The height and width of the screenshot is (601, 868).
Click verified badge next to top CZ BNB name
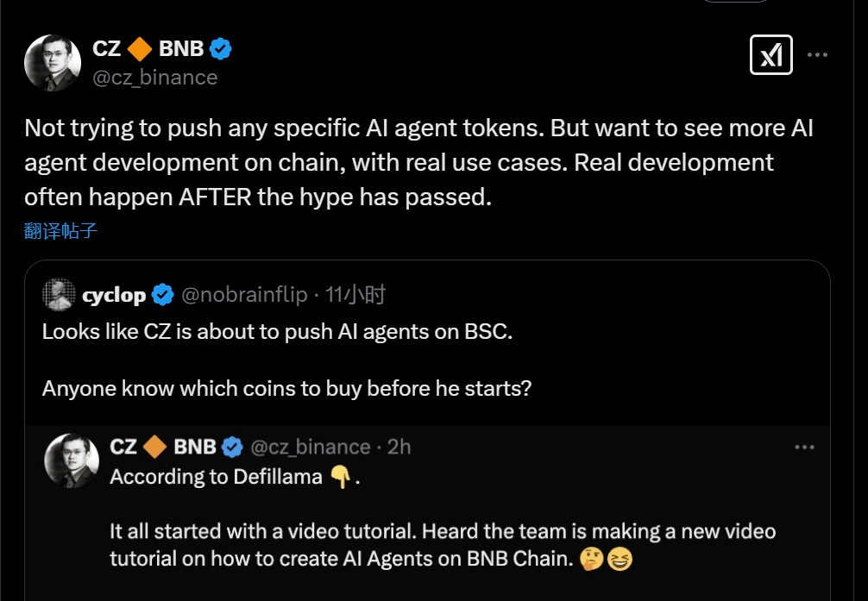coord(221,49)
